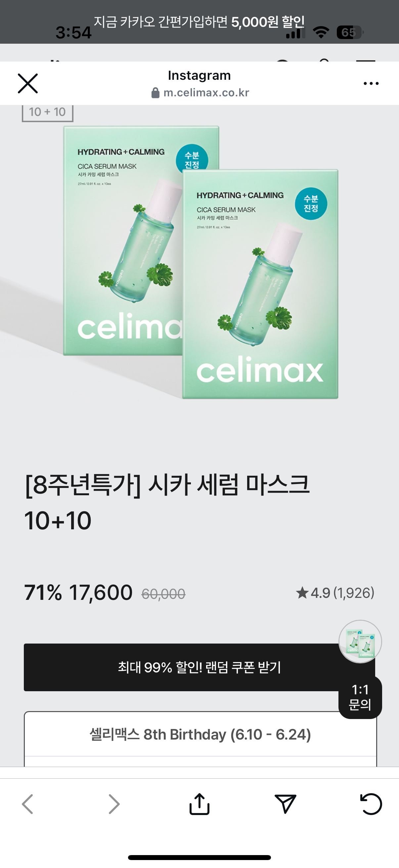Open the share sheet icon
The image size is (399, 868).
pyautogui.click(x=199, y=804)
